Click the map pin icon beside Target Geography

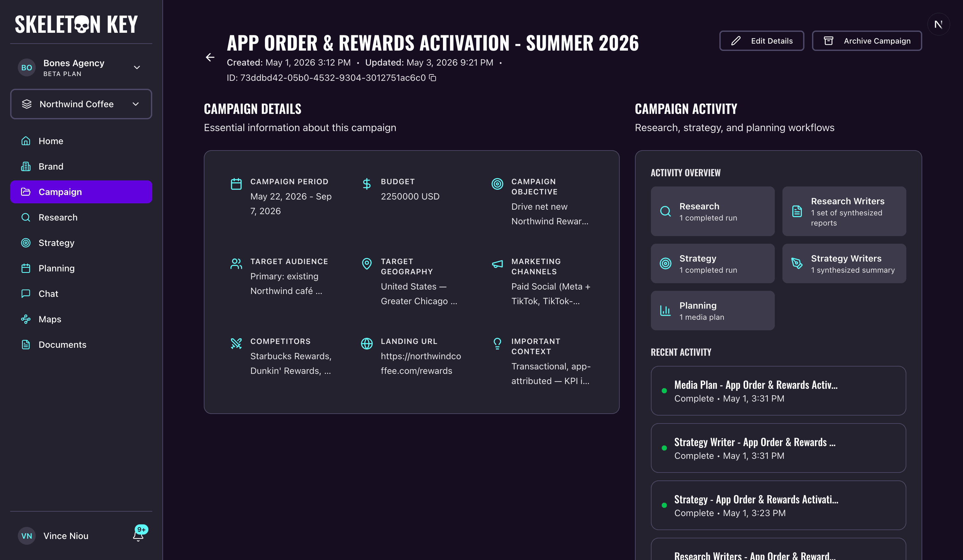click(367, 264)
